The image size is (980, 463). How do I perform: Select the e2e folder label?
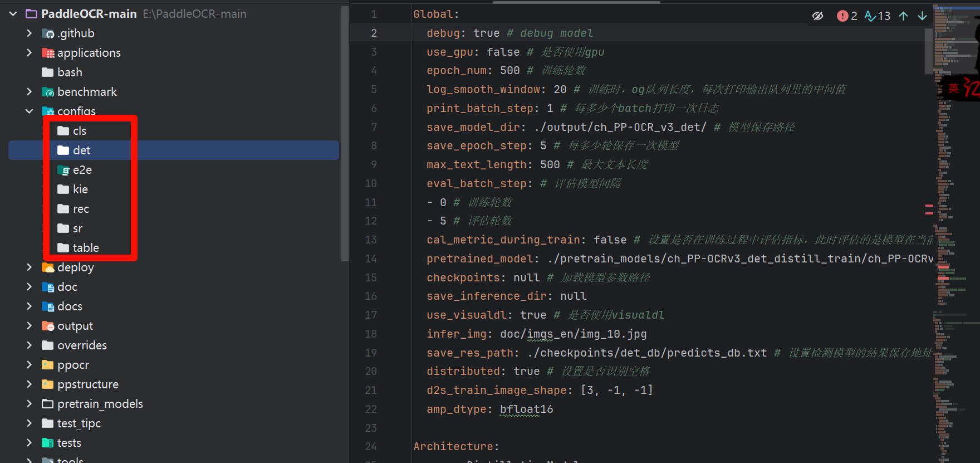(82, 170)
